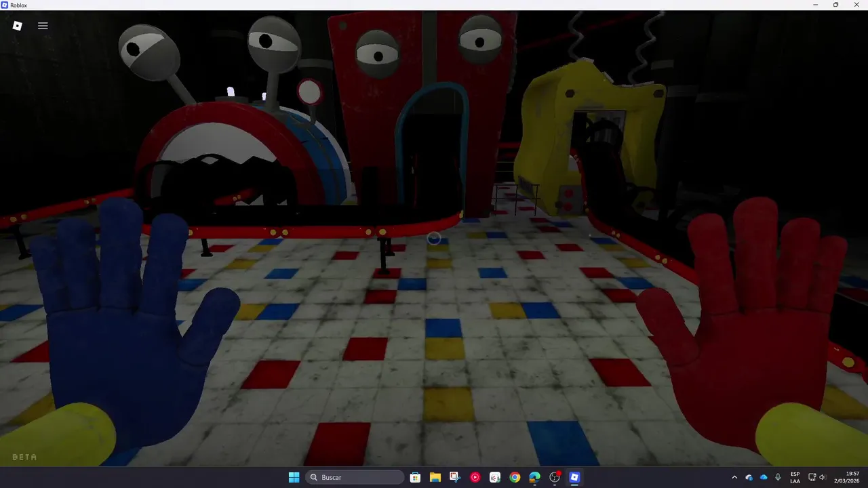Open Google Chrome from the taskbar
Viewport: 868px width, 488px height.
(x=515, y=477)
